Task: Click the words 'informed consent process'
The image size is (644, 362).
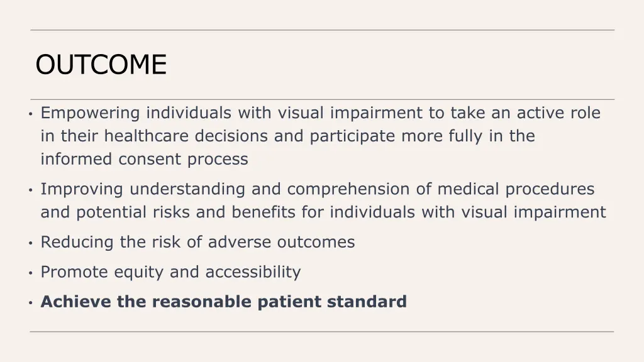Action: click(144, 159)
